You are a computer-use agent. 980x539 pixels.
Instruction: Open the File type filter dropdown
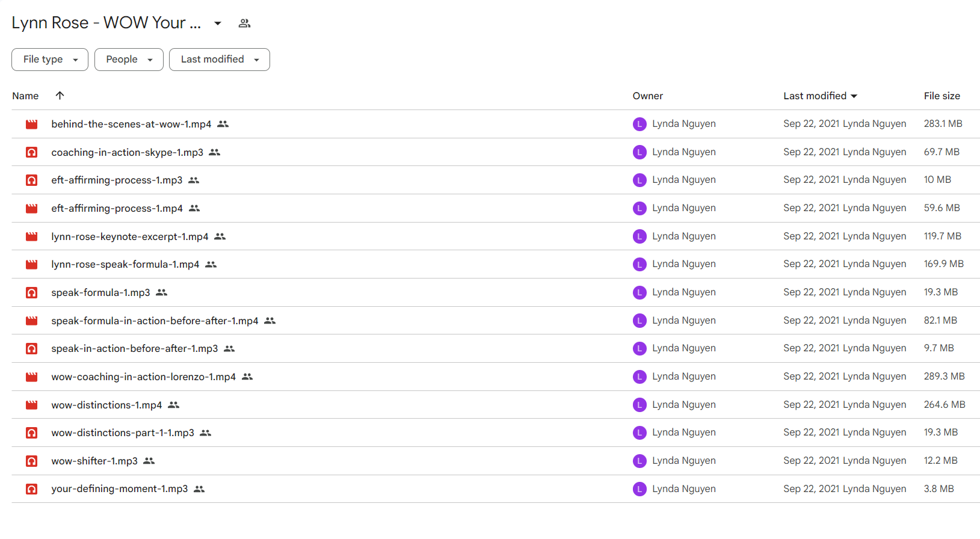click(x=50, y=60)
